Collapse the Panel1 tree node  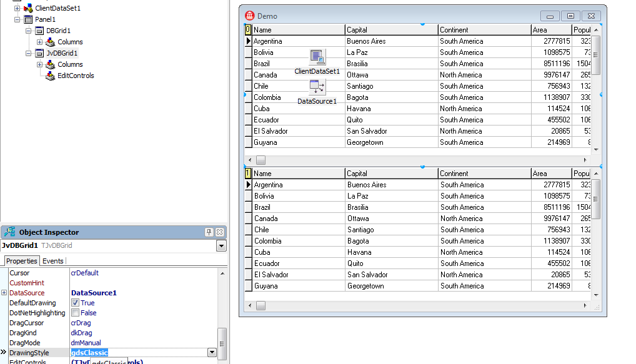tap(17, 19)
